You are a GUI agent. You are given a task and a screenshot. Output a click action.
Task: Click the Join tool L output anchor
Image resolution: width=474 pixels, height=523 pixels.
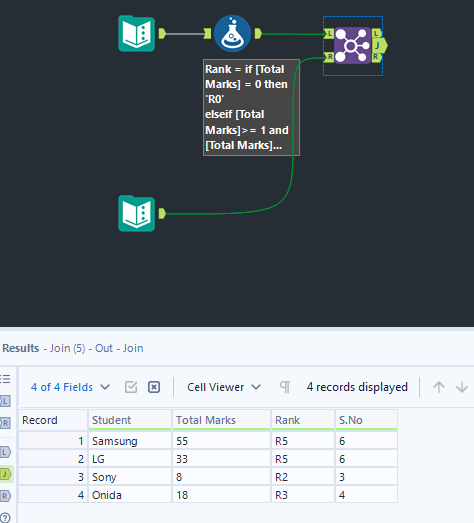point(376,33)
